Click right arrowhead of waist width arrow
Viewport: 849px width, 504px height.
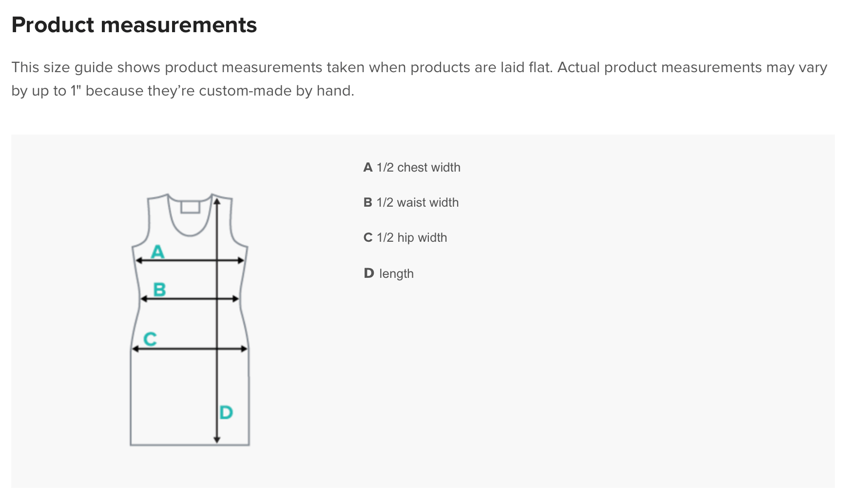(x=236, y=298)
